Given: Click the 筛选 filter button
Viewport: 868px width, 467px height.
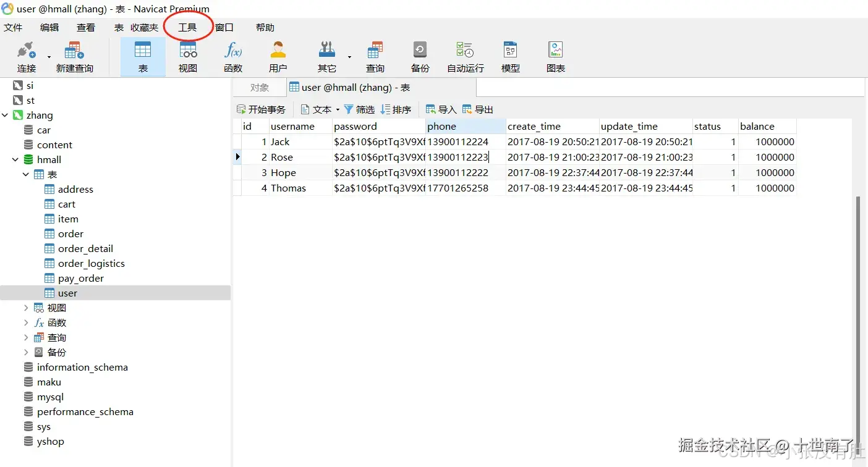Looking at the screenshot, I should pyautogui.click(x=359, y=109).
